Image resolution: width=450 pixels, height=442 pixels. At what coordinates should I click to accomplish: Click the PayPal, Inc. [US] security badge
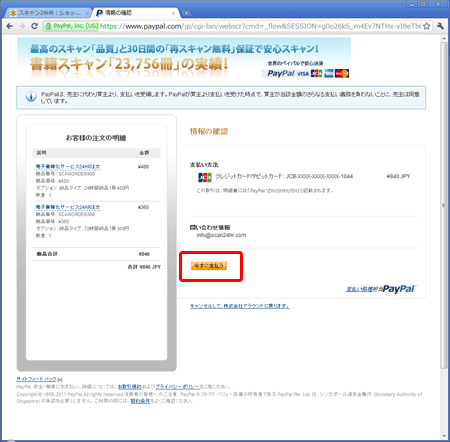[x=71, y=26]
